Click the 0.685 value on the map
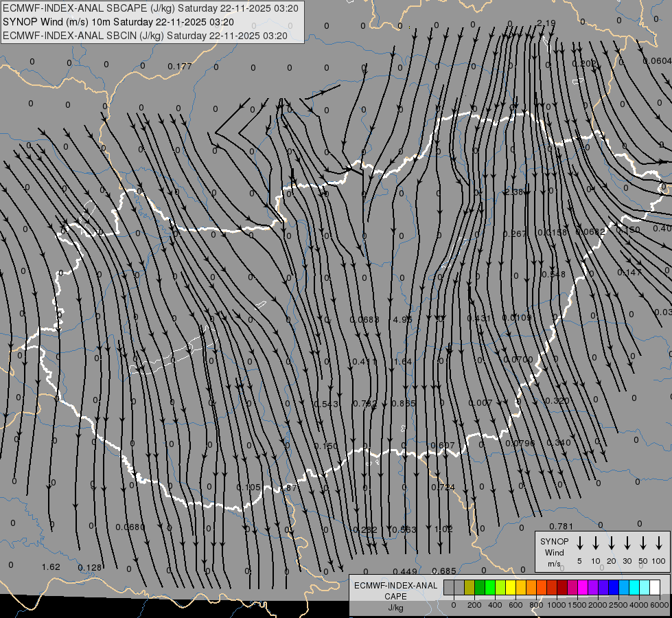Image resolution: width=672 pixels, height=618 pixels. click(x=444, y=571)
